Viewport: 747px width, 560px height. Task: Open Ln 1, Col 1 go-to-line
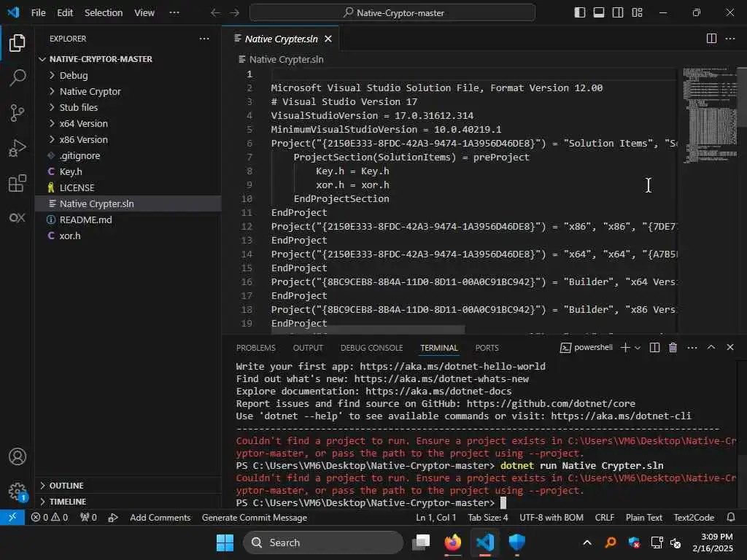click(436, 518)
